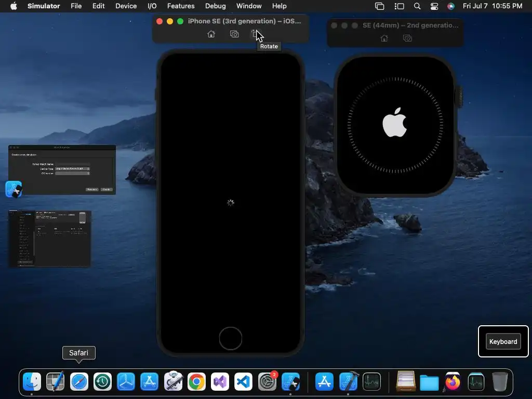The image size is (532, 399).
Task: Open the Help menu
Action: 279,6
